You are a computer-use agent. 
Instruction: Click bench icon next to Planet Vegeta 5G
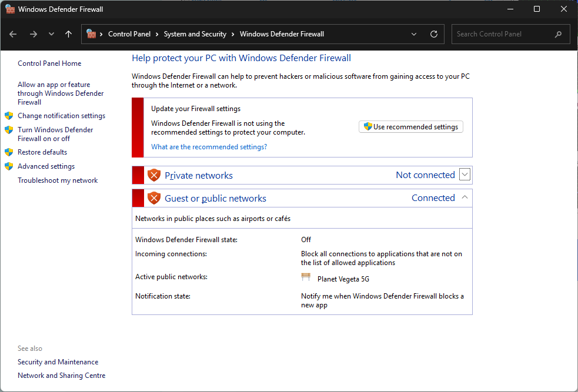[306, 277]
